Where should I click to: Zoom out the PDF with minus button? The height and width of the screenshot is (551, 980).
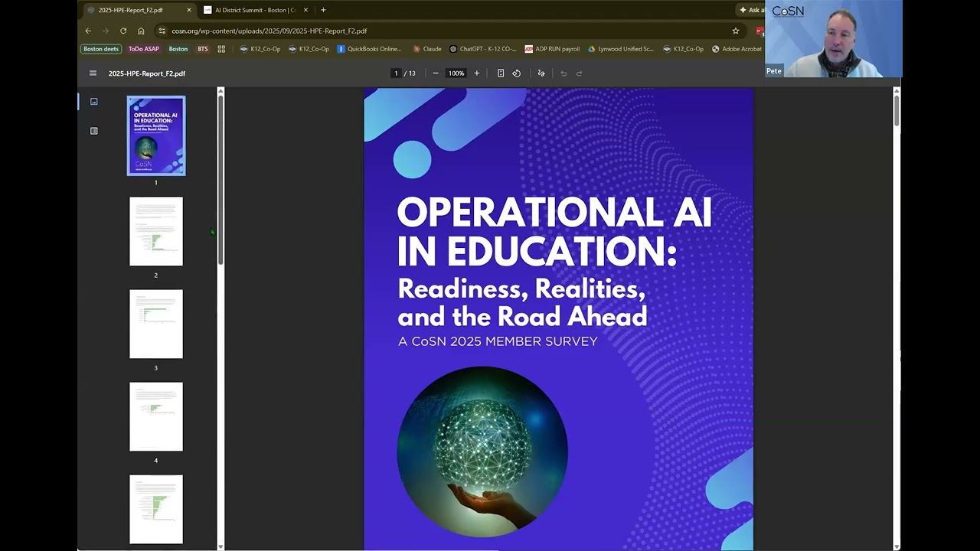pos(436,73)
